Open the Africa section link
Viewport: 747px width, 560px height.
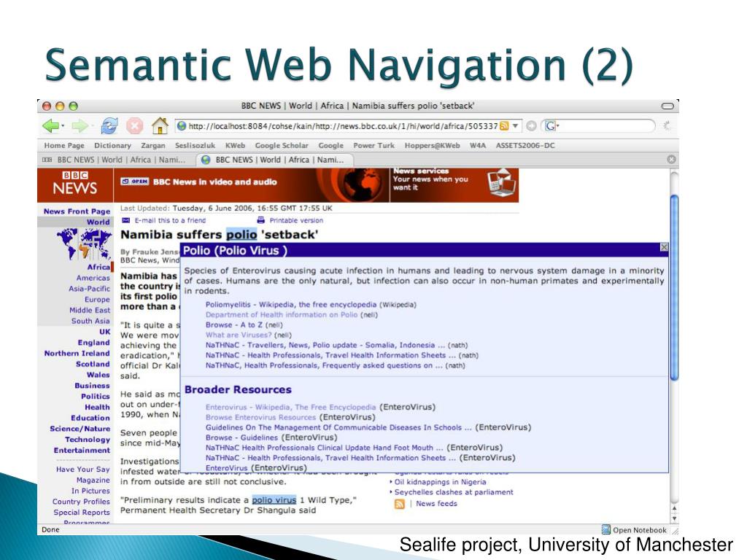98,267
